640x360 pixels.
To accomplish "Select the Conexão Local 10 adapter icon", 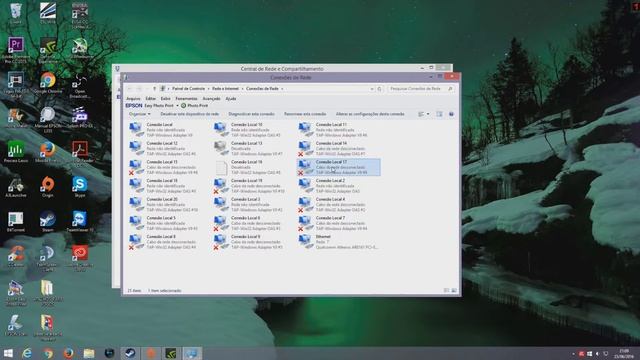I will point(220,129).
